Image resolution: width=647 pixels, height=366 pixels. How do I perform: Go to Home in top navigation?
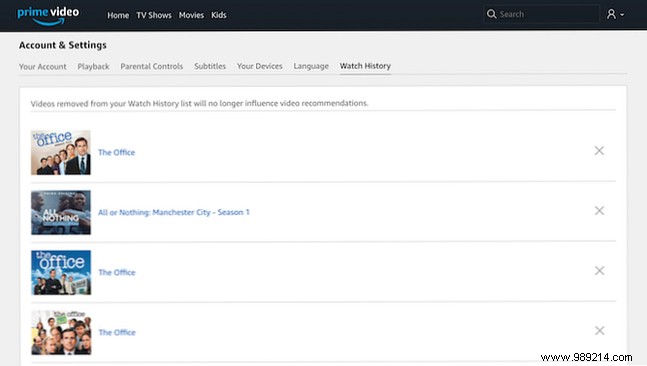click(118, 15)
